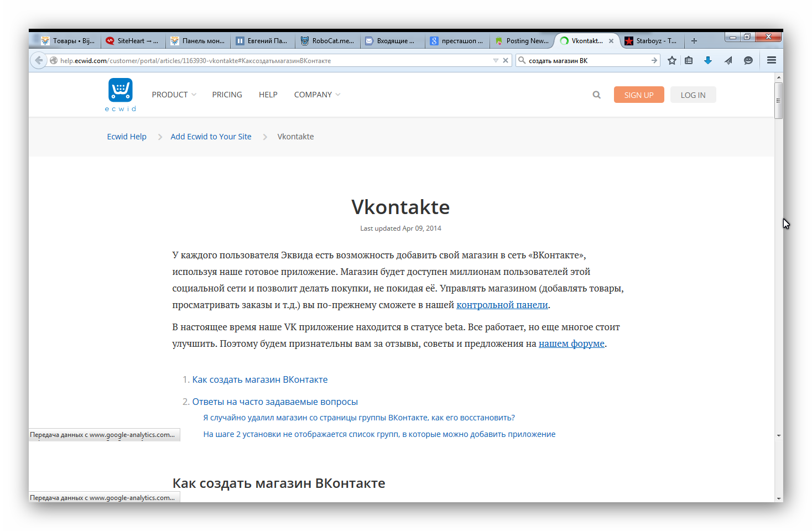Expand the COMPANY menu
Image resolution: width=812 pixels, height=531 pixels.
click(317, 95)
